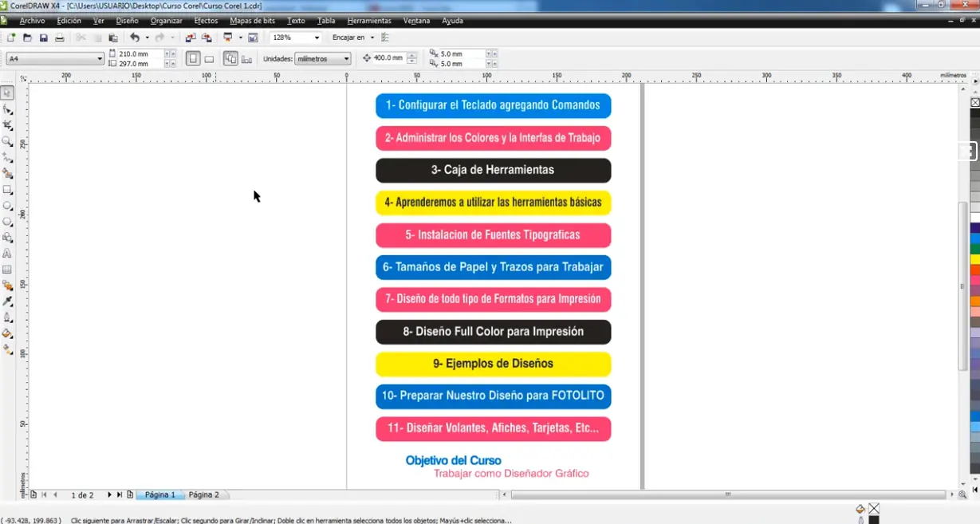The width and height of the screenshot is (980, 524).
Task: Pick the white swatch in palette
Action: (x=975, y=218)
